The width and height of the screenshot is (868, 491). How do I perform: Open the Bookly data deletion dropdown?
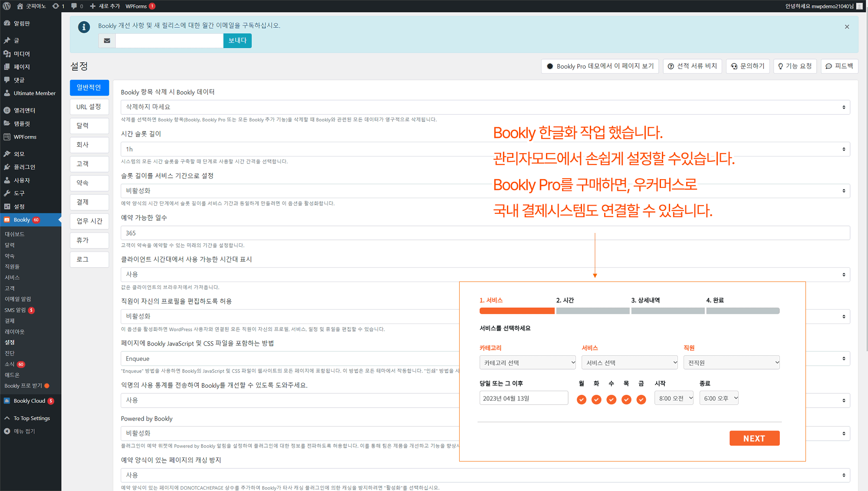[x=485, y=107]
